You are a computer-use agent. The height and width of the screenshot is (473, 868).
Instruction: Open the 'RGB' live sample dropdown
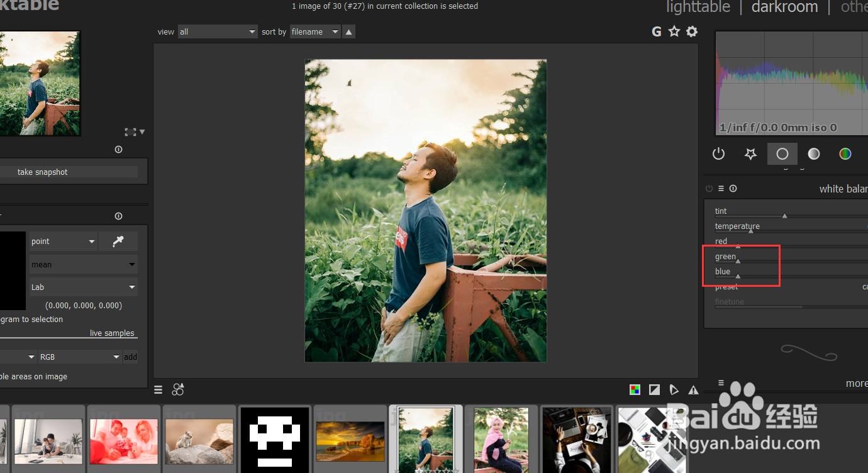coord(80,357)
